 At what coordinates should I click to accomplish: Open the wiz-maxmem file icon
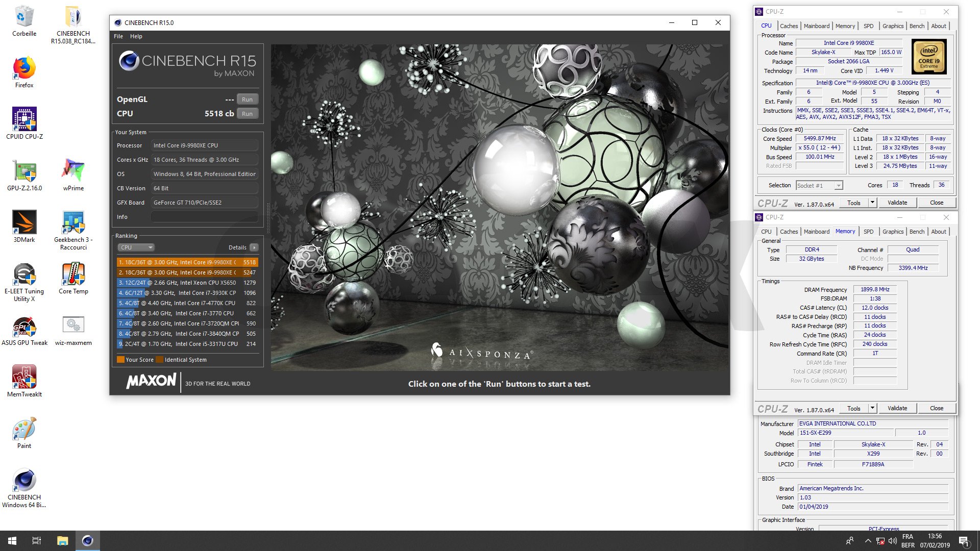point(73,330)
